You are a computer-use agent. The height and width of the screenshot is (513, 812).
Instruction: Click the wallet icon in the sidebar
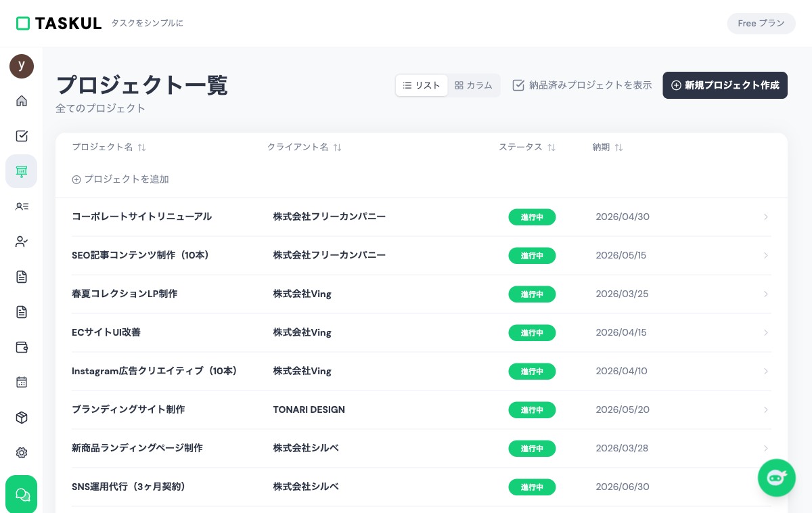[x=22, y=347]
